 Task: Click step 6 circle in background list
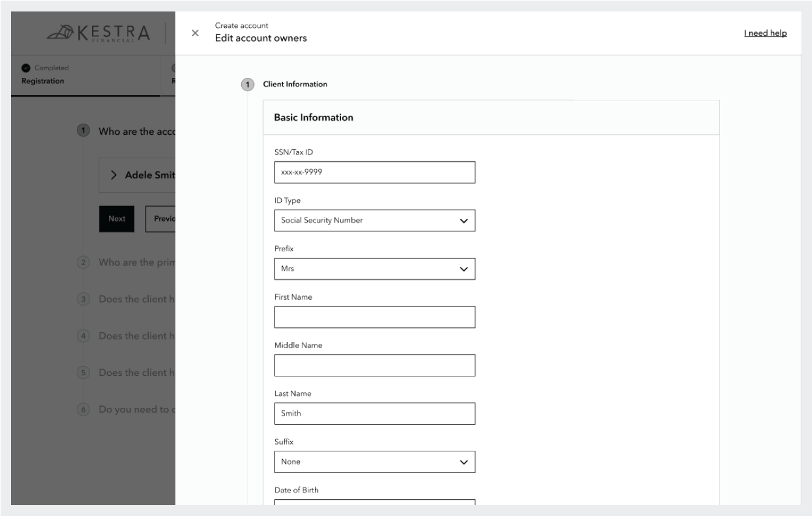click(83, 408)
